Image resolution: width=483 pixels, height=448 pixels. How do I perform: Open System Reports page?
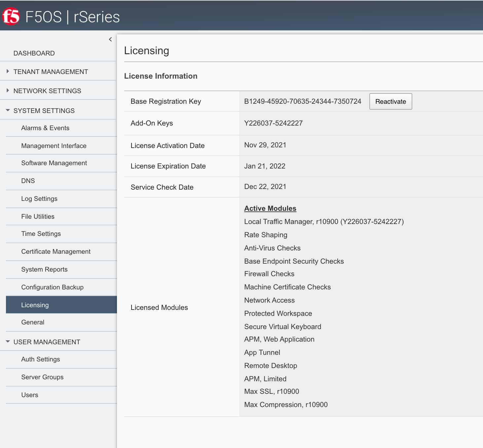click(61, 269)
